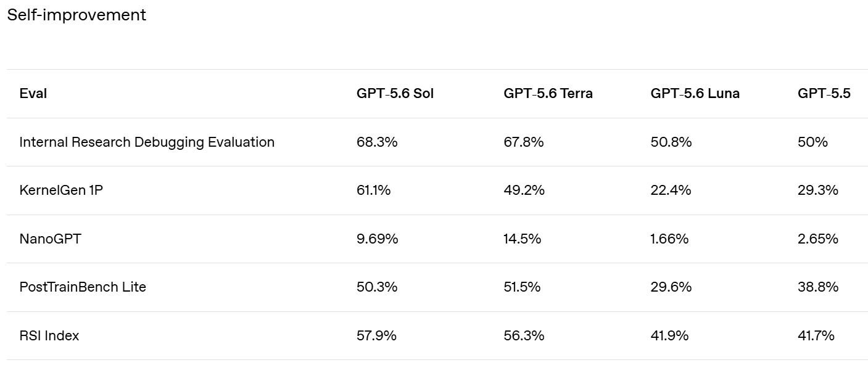This screenshot has width=868, height=373.
Task: Click the Self-improvement heading
Action: (76, 15)
